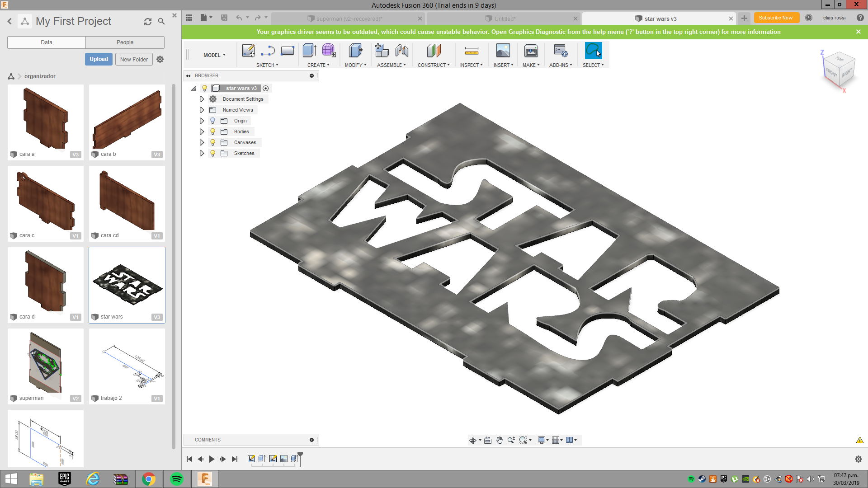The width and height of the screenshot is (868, 488).
Task: Open Scripts and Add-Ins icon
Action: tap(561, 51)
